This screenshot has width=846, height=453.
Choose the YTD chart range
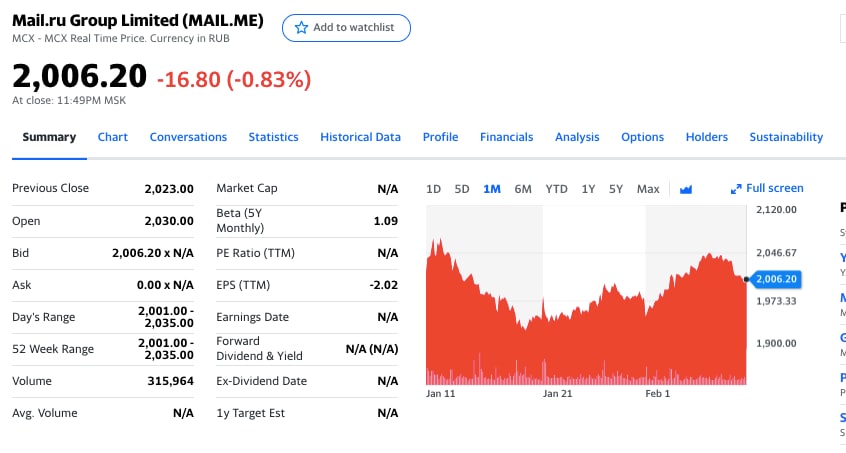click(x=556, y=189)
